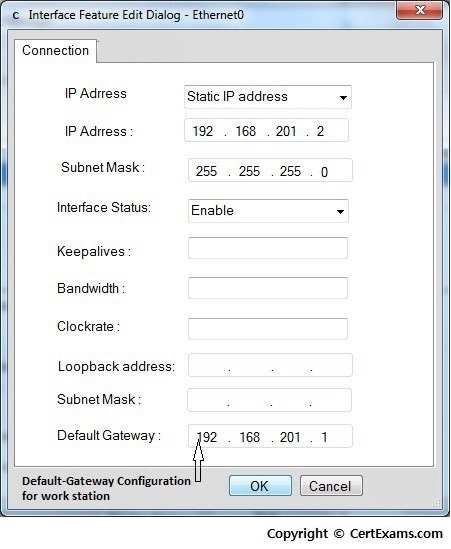Click the empty lower Subnet Mask field

tap(269, 400)
